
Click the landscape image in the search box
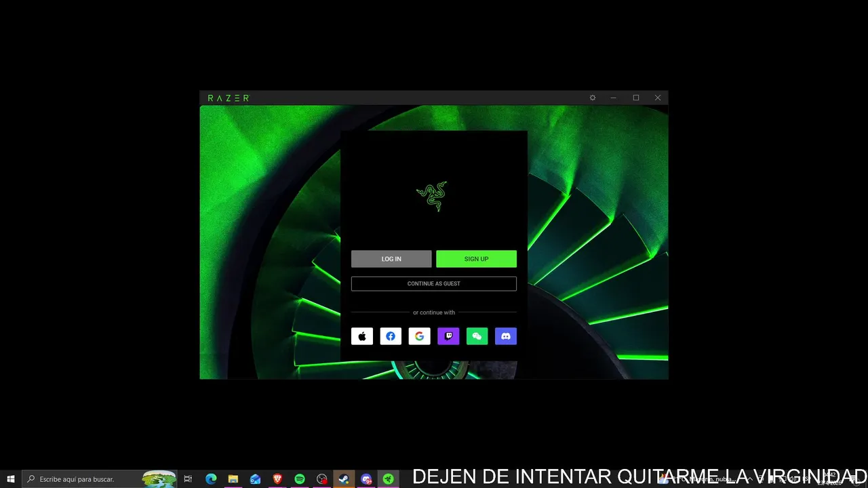click(x=159, y=479)
